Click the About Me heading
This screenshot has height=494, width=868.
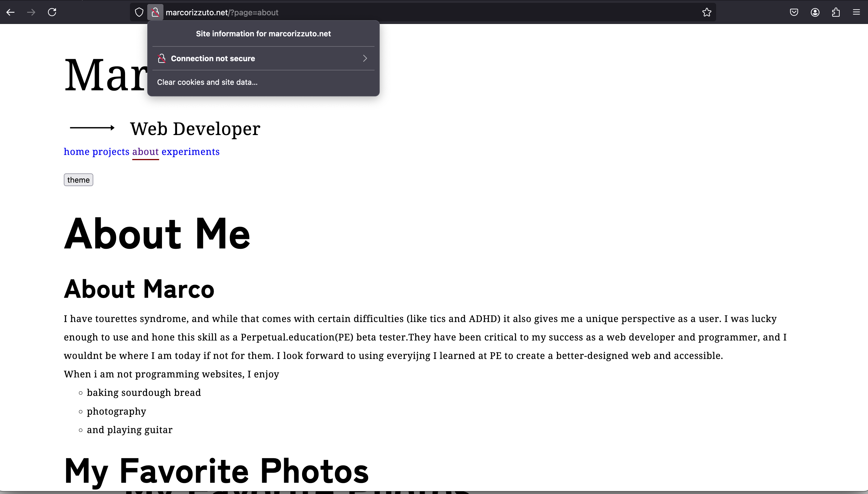[x=157, y=234]
